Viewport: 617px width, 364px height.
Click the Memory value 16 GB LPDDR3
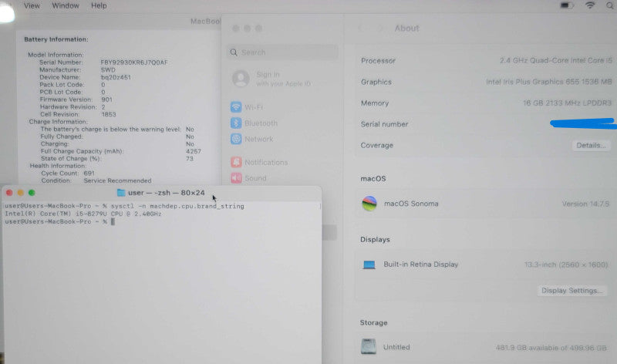click(x=567, y=103)
